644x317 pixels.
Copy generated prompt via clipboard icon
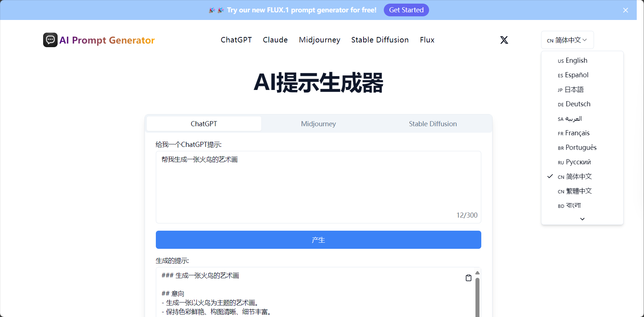point(469,278)
